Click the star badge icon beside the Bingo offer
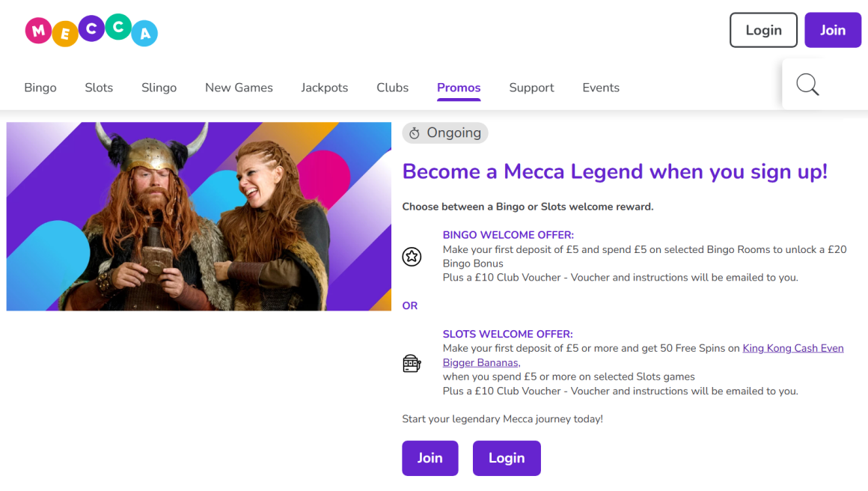 (412, 256)
